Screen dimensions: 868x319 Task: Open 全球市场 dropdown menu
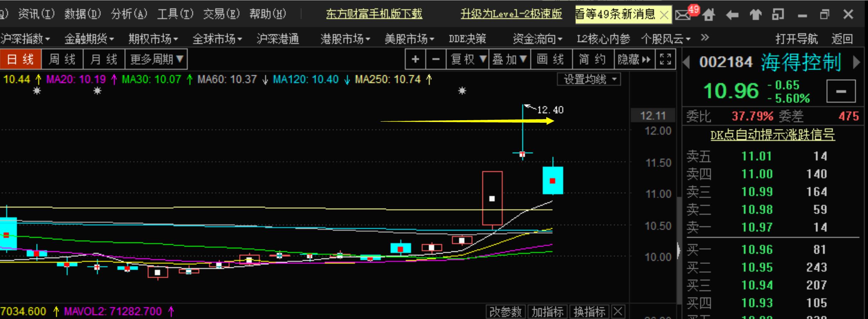coord(217,38)
